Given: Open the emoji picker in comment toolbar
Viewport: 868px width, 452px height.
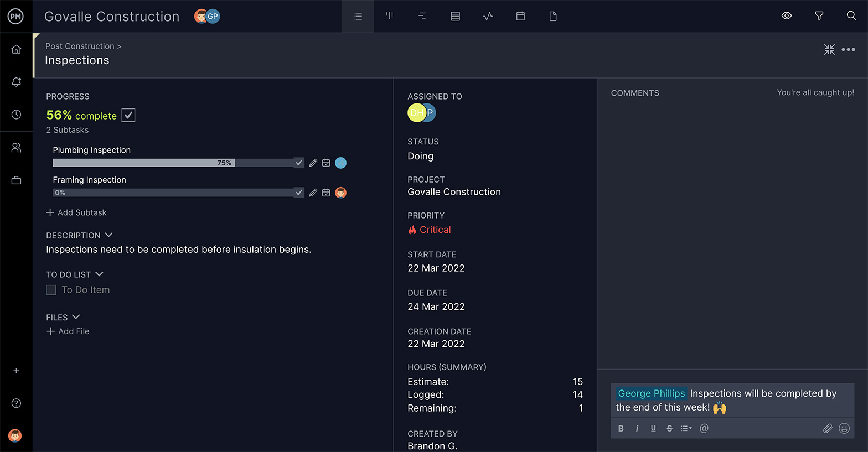Looking at the screenshot, I should pos(844,428).
